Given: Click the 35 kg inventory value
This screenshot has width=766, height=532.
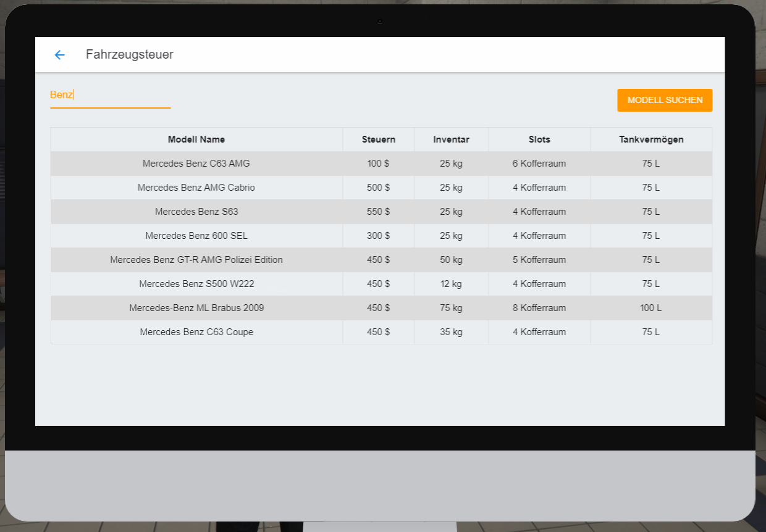Looking at the screenshot, I should coord(452,332).
